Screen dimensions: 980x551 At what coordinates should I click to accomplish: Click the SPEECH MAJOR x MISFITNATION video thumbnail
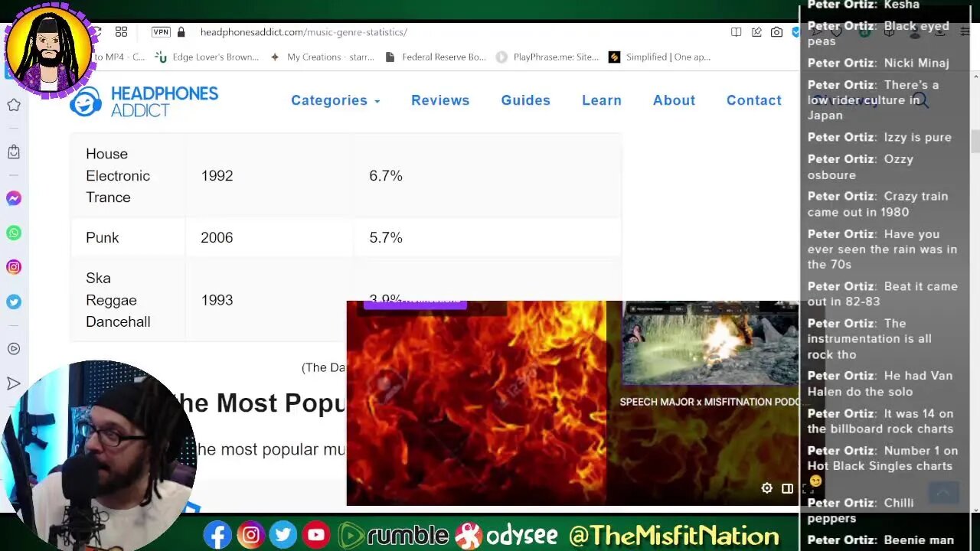pos(710,343)
